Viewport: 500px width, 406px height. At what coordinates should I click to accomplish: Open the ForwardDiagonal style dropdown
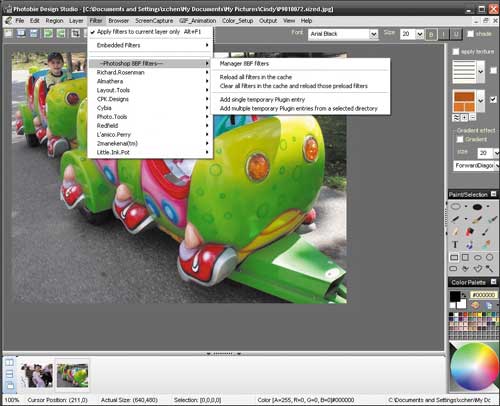(x=497, y=165)
